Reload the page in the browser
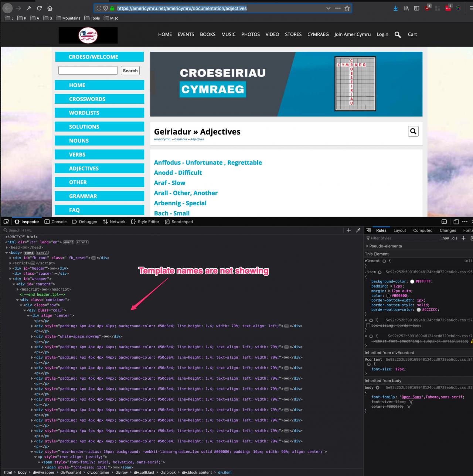Screen dimensions: 473x476 (x=39, y=8)
